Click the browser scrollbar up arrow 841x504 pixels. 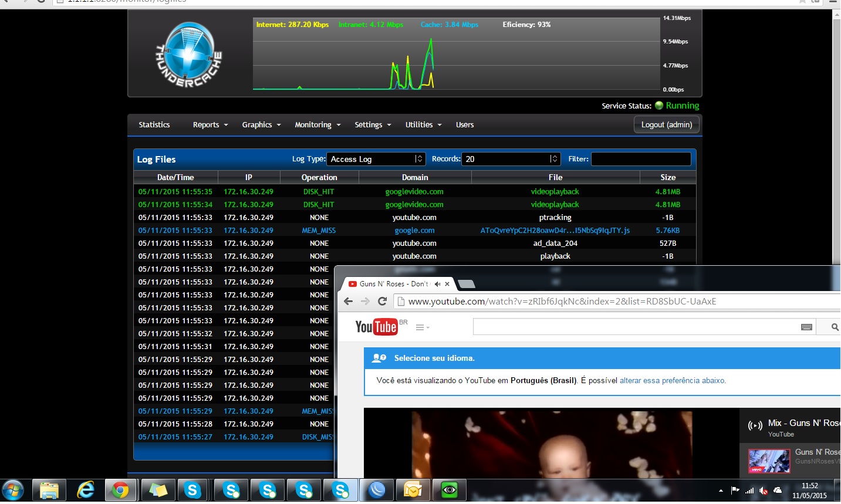point(836,14)
